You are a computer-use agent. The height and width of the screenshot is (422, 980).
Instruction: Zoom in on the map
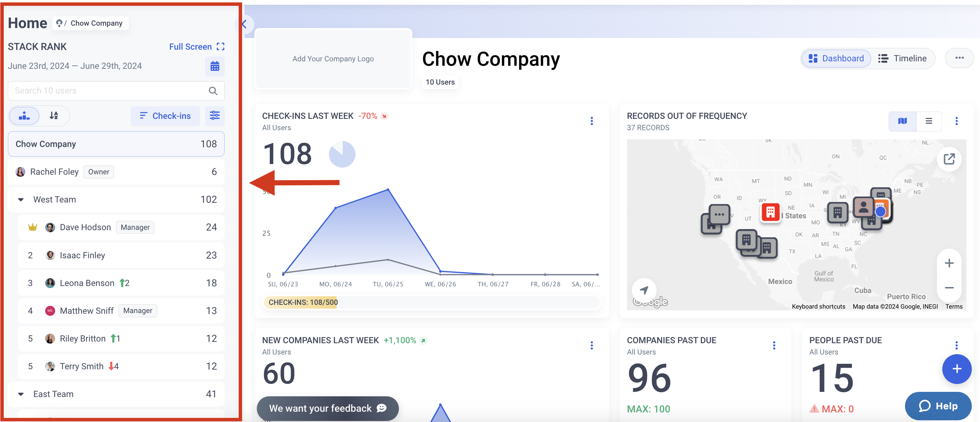[949, 263]
